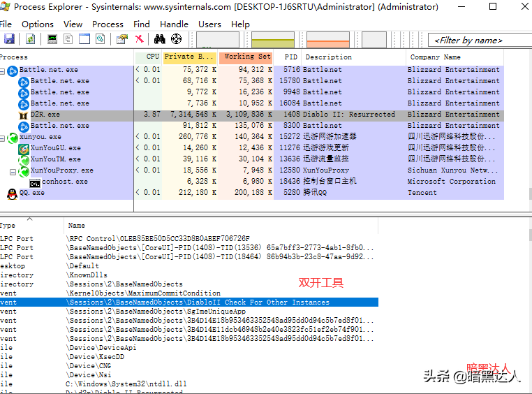The height and width of the screenshot is (394, 532).
Task: Click the Battle.net icon for PID 5716
Action: point(12,71)
